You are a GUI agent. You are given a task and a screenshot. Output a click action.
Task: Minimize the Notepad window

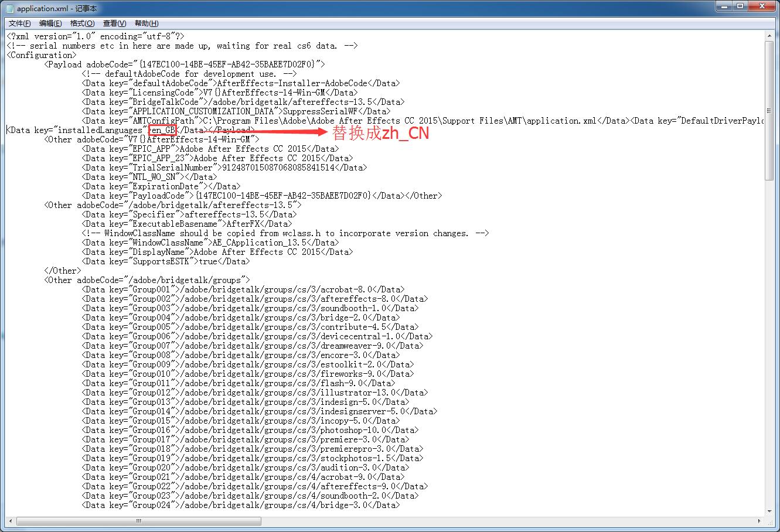[x=725, y=6]
